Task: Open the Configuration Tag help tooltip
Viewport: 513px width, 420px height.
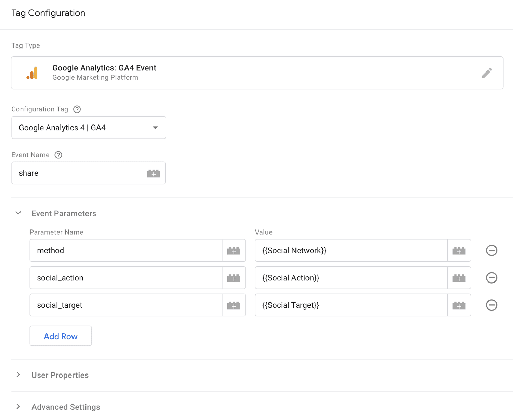Action: coord(77,109)
